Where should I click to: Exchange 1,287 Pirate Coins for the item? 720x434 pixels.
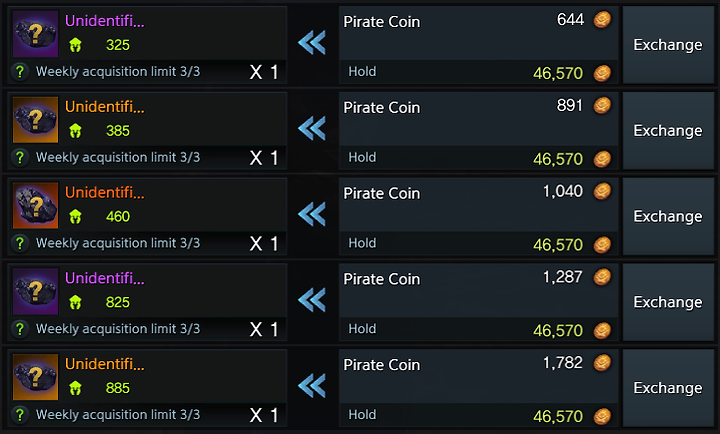pos(668,302)
